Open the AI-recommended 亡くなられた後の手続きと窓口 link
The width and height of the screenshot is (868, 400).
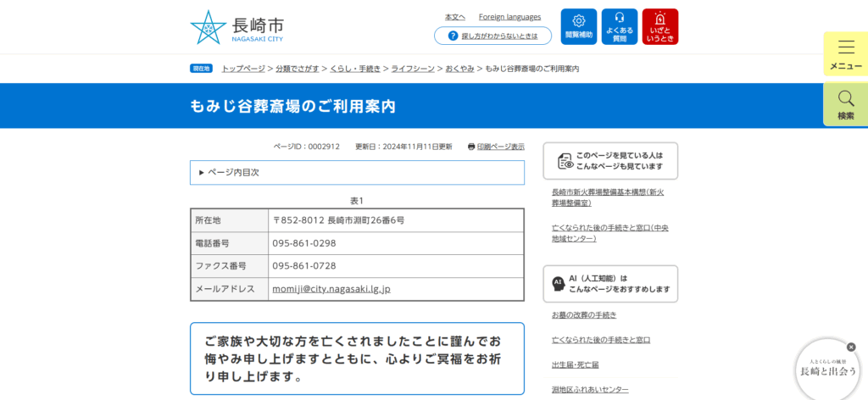601,340
